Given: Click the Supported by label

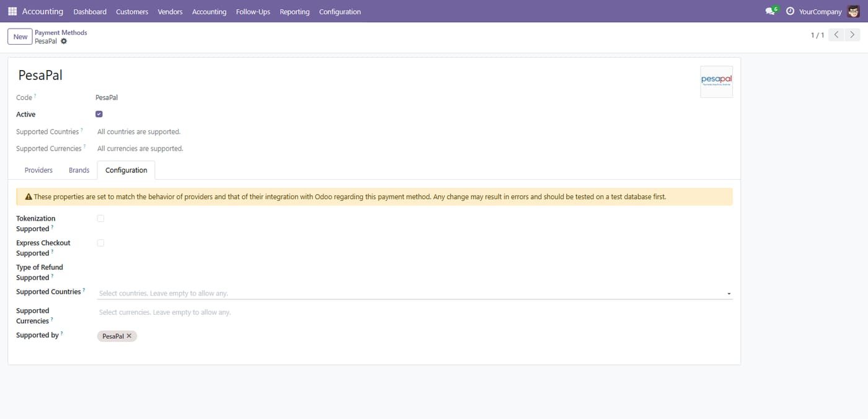Looking at the screenshot, I should (37, 335).
